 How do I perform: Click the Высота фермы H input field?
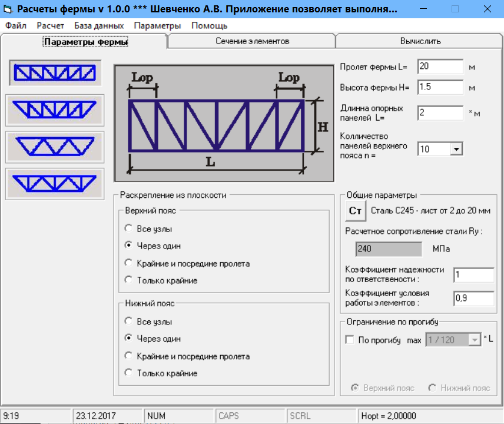[440, 87]
